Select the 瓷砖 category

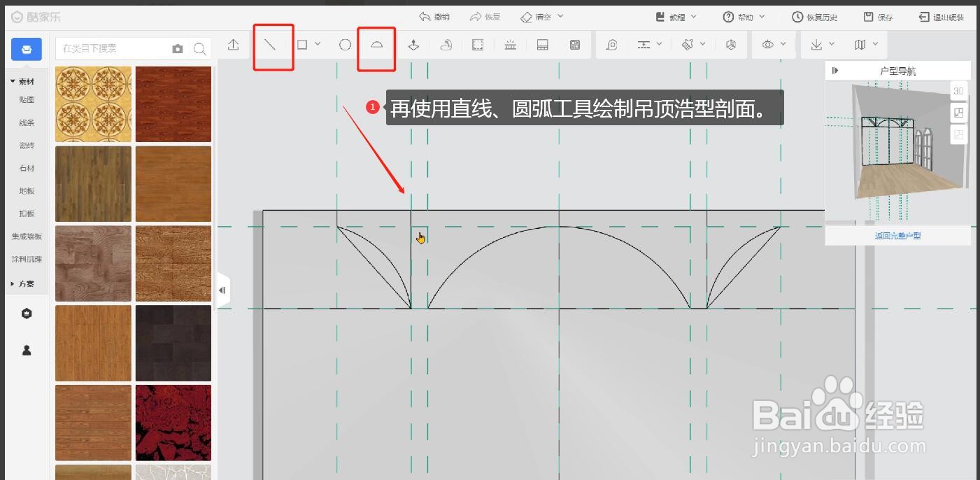(27, 146)
